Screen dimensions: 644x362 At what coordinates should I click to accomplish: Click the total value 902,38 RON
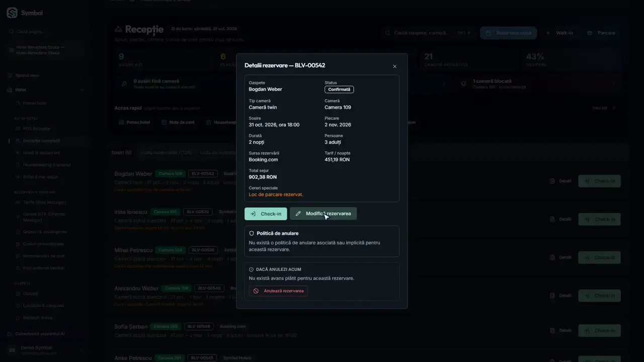[263, 177]
